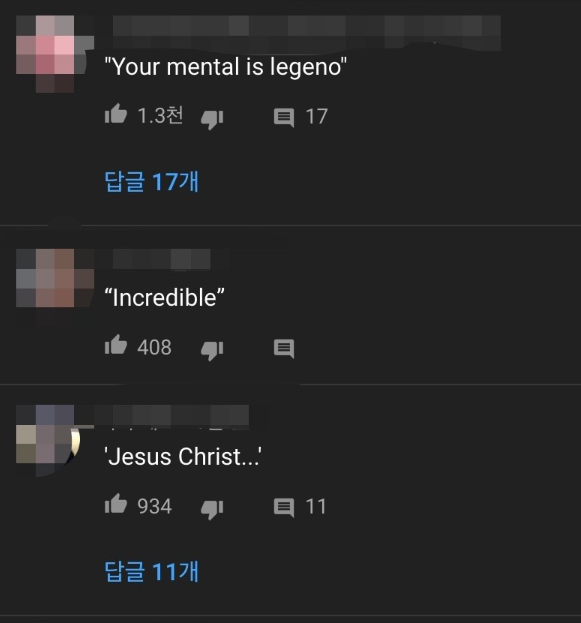The width and height of the screenshot is (581, 623).
Task: Click the 1.3천 like count
Action: pos(160,116)
